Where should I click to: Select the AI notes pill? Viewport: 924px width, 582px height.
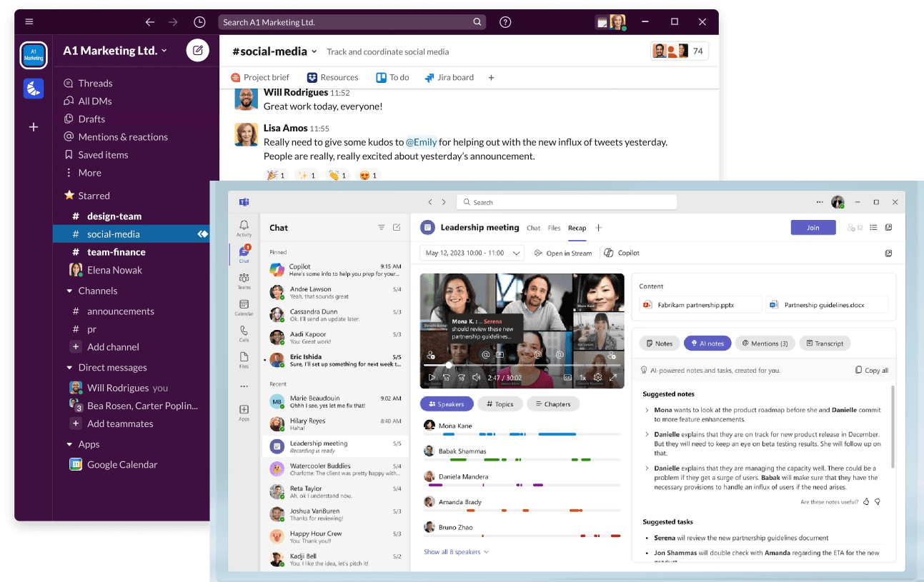click(x=707, y=343)
